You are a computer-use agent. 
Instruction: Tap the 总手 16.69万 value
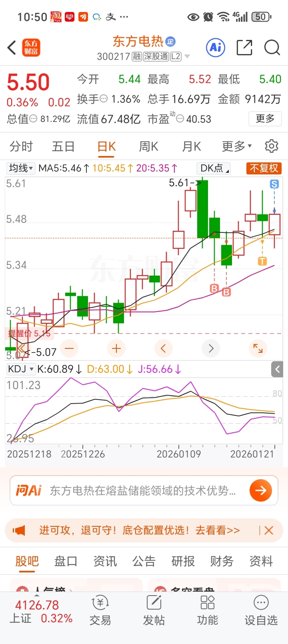[x=179, y=99]
